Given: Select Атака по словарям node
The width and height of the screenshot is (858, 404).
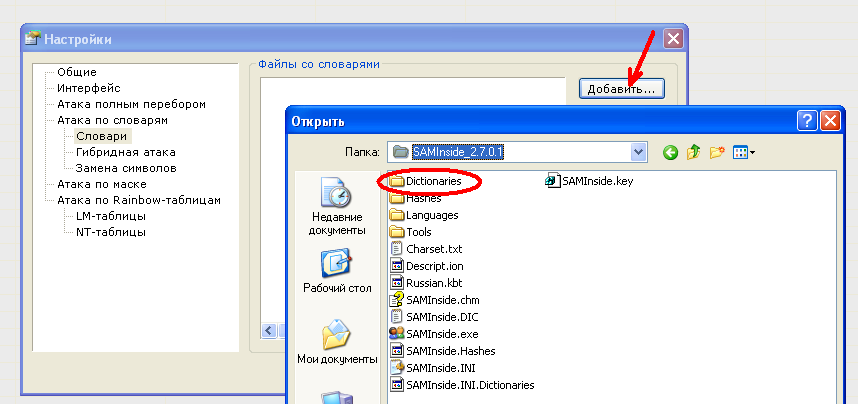Looking at the screenshot, I should point(112,120).
